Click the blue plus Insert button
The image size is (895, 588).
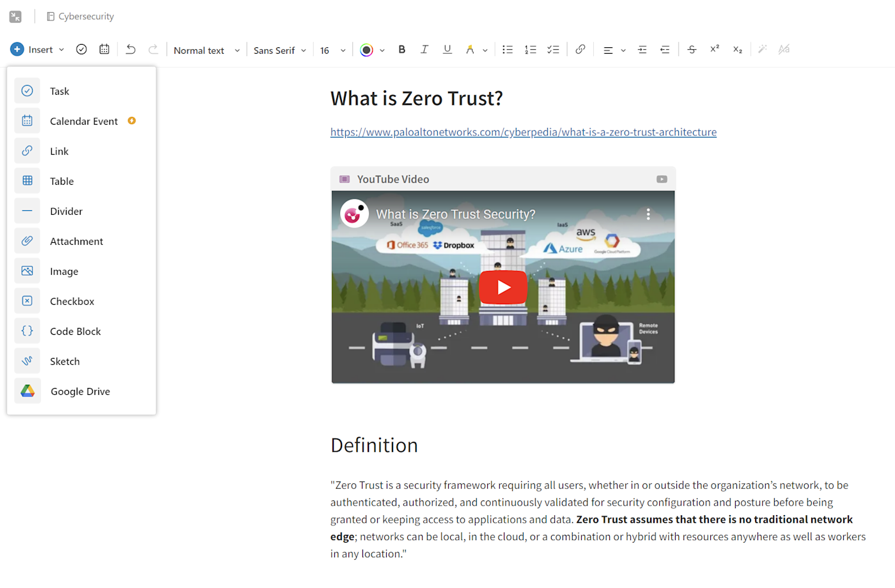(x=17, y=49)
